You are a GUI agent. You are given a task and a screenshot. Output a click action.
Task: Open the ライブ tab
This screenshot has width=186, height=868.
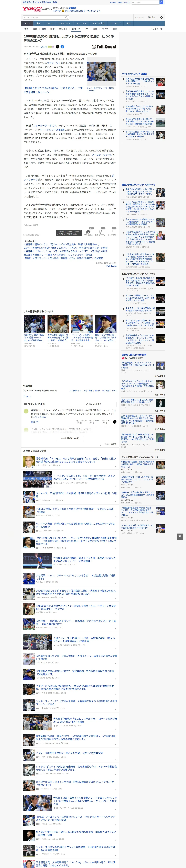49,24
